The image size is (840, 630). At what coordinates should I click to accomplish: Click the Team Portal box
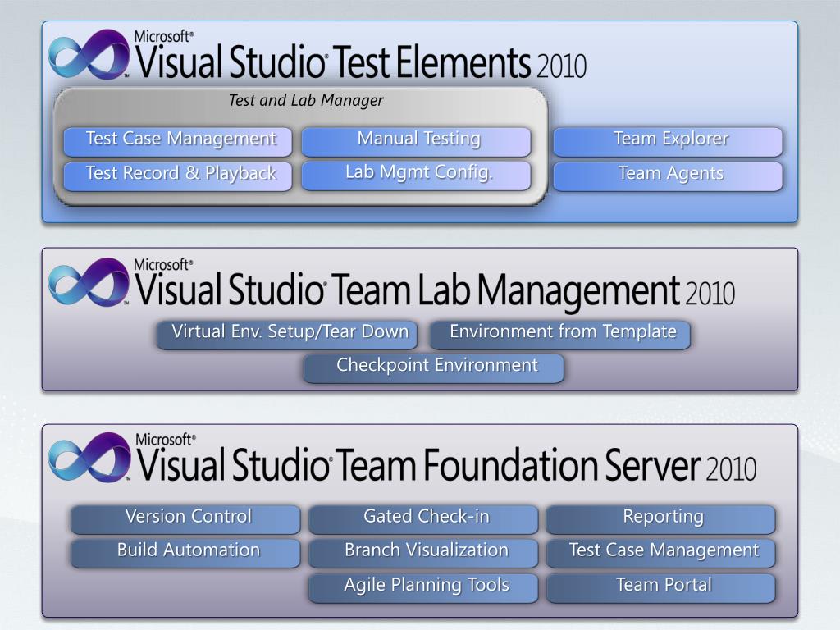(660, 587)
